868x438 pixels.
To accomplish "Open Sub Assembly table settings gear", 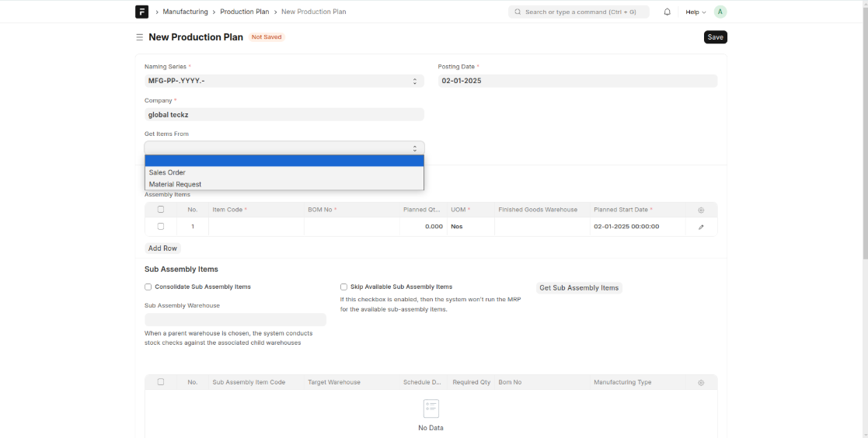I will pyautogui.click(x=701, y=382).
